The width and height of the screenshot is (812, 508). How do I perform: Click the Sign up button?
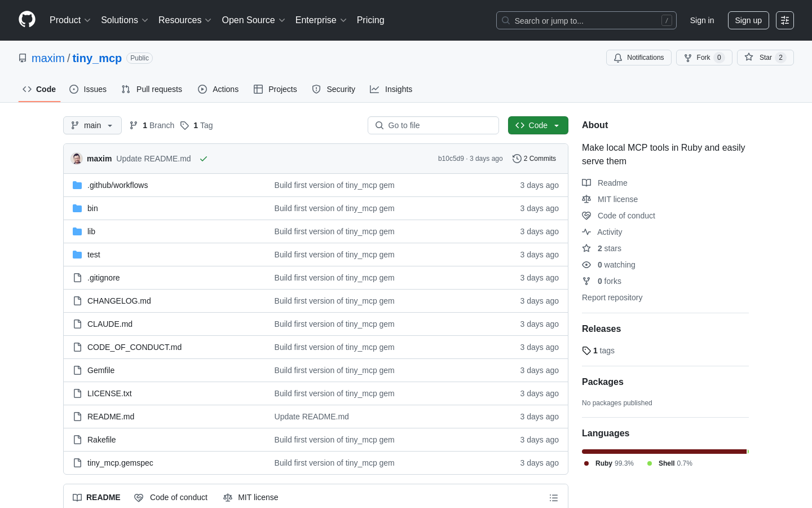(748, 20)
